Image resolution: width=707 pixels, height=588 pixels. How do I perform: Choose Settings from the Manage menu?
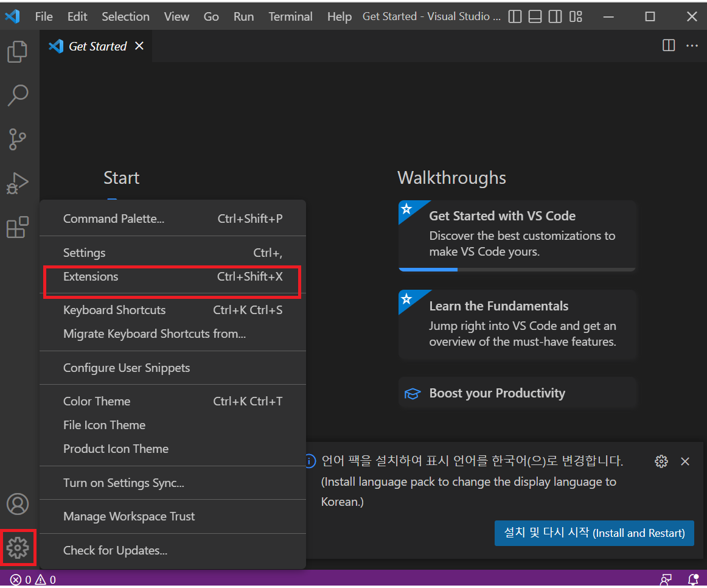[173, 253]
